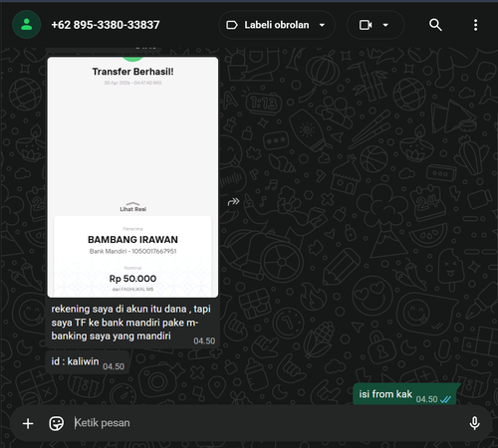Click the Rp 50.000 amount on receipt

tap(132, 279)
